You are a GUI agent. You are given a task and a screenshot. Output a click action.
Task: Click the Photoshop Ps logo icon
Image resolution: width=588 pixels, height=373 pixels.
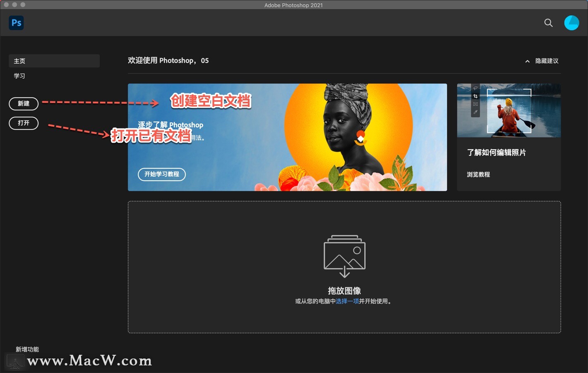pos(16,23)
